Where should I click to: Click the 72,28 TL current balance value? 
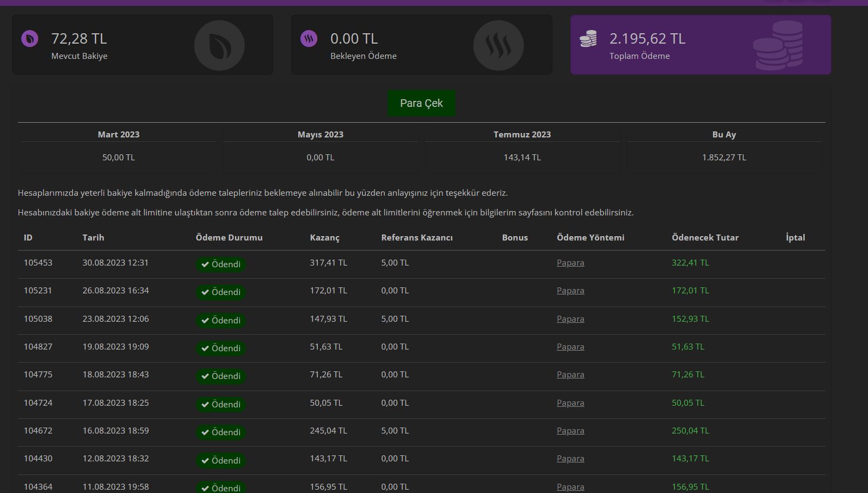point(79,39)
